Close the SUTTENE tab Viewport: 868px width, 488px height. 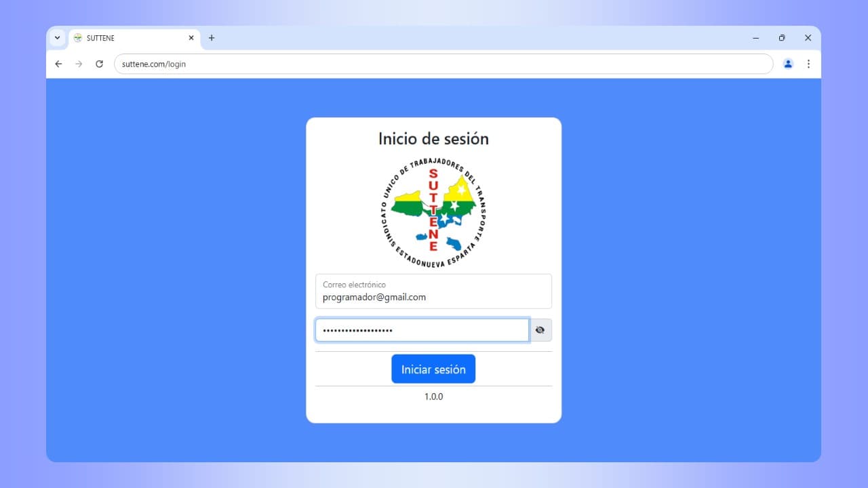(x=191, y=38)
